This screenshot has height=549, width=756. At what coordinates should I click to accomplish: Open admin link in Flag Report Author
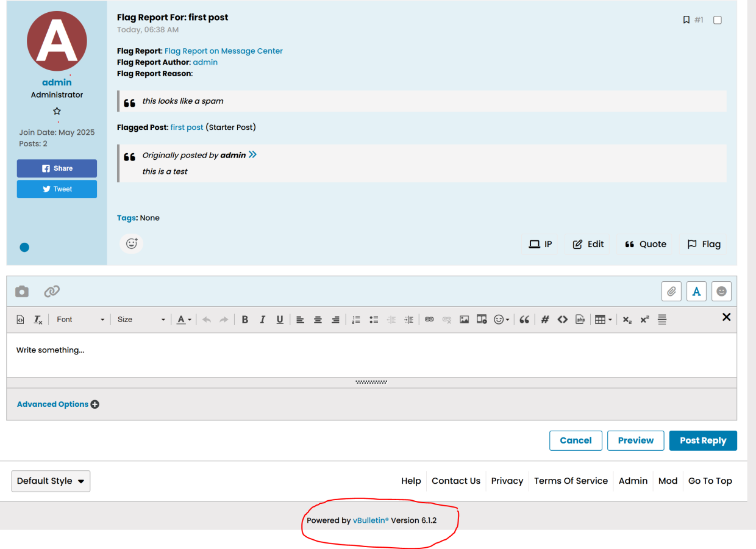coord(205,62)
